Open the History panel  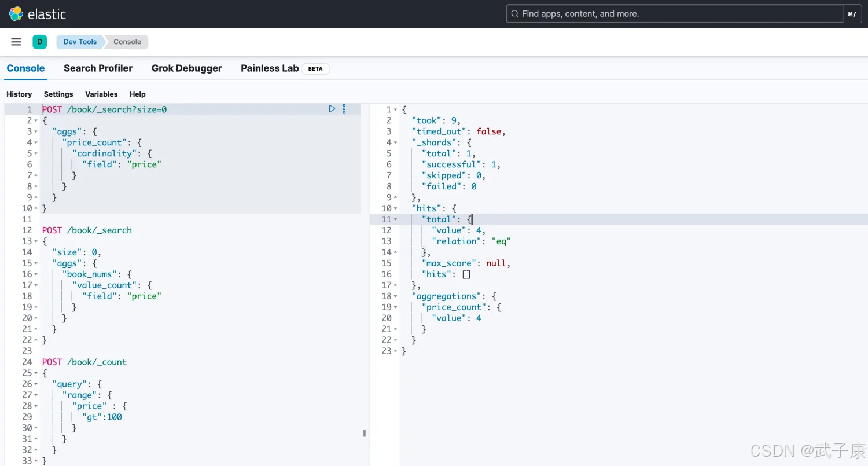click(19, 94)
